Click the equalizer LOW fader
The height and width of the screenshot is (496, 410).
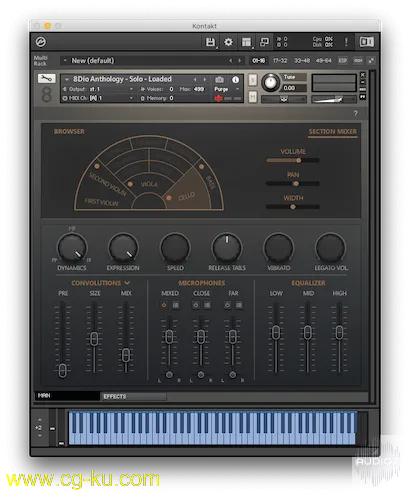[276, 332]
